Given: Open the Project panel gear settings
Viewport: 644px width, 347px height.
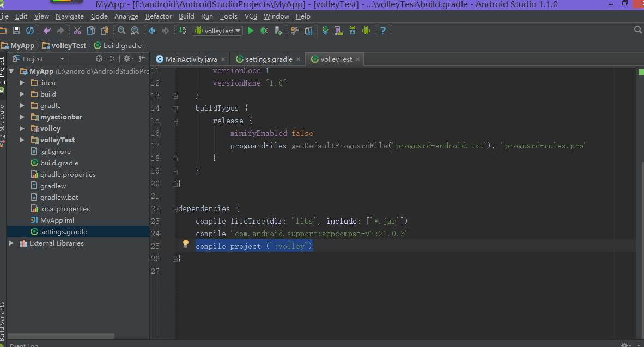Looking at the screenshot, I should pos(128,59).
